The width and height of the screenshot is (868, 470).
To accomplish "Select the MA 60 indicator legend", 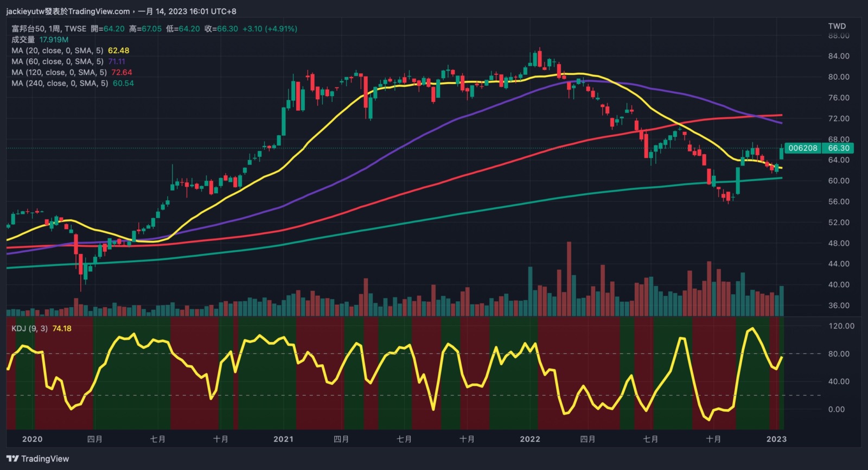I will (x=57, y=61).
